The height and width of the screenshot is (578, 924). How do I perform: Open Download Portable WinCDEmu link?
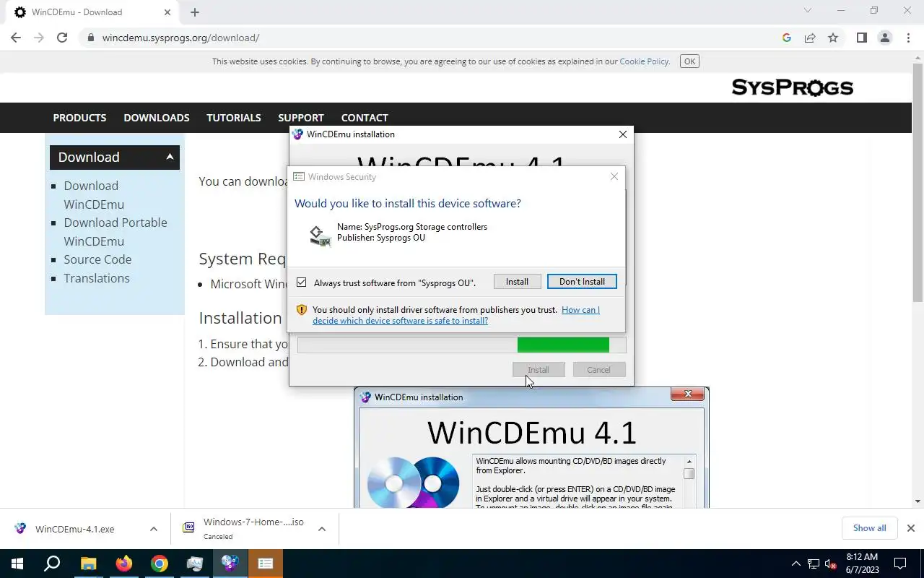pyautogui.click(x=115, y=232)
